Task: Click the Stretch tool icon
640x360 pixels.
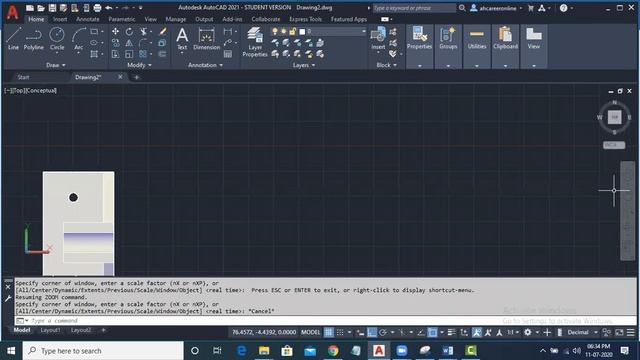Action: [116, 54]
